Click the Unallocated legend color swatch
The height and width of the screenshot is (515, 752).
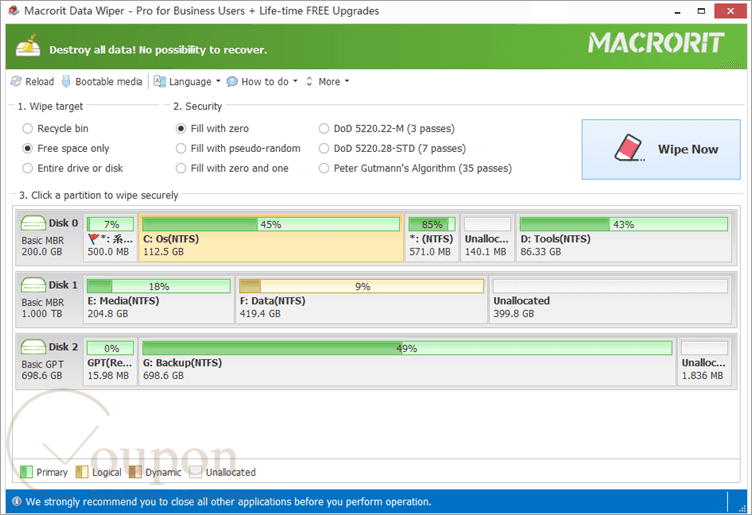point(196,472)
